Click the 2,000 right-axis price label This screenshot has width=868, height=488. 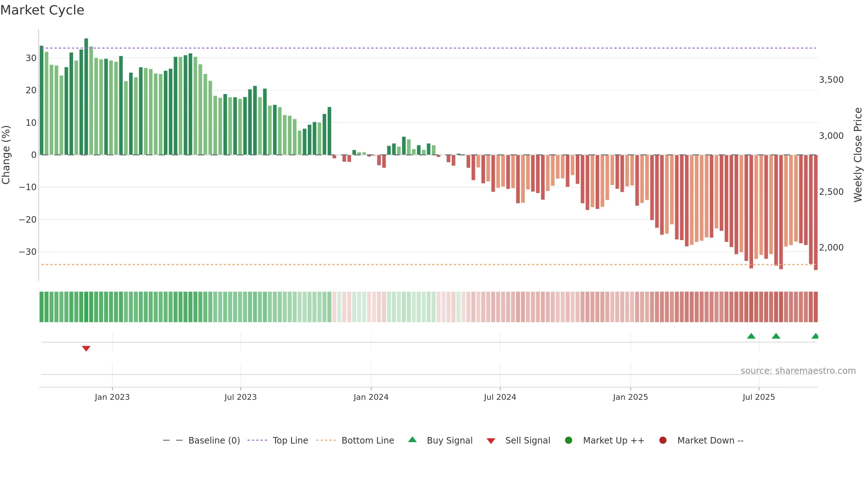click(x=831, y=248)
